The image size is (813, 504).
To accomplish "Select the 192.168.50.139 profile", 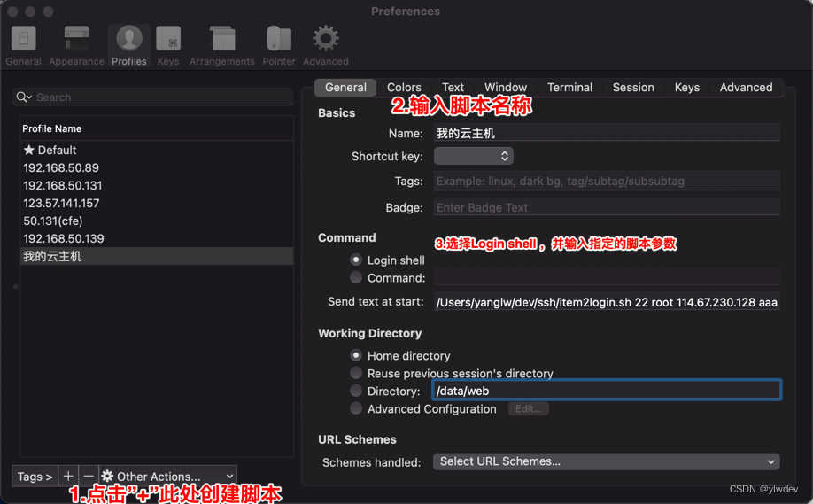I will tap(157, 238).
